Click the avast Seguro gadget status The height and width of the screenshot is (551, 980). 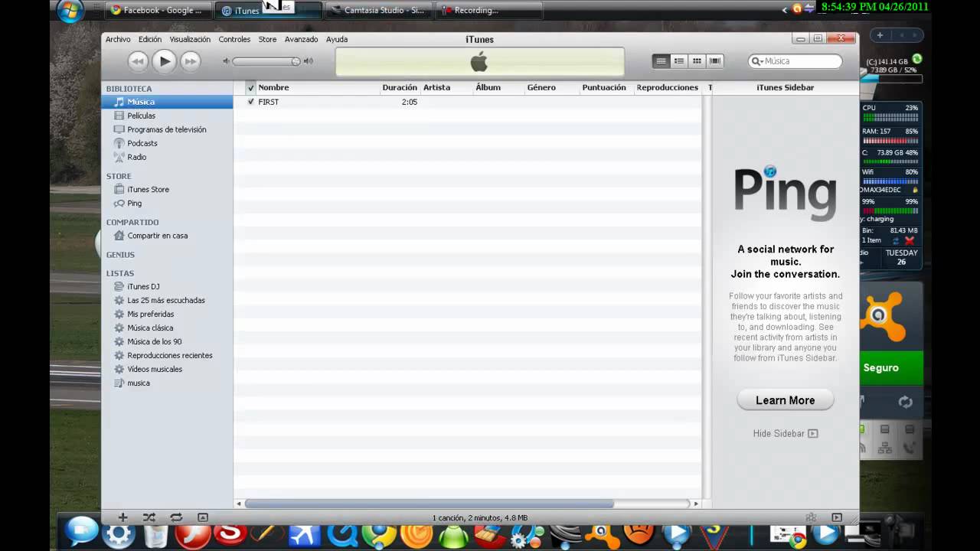click(892, 367)
